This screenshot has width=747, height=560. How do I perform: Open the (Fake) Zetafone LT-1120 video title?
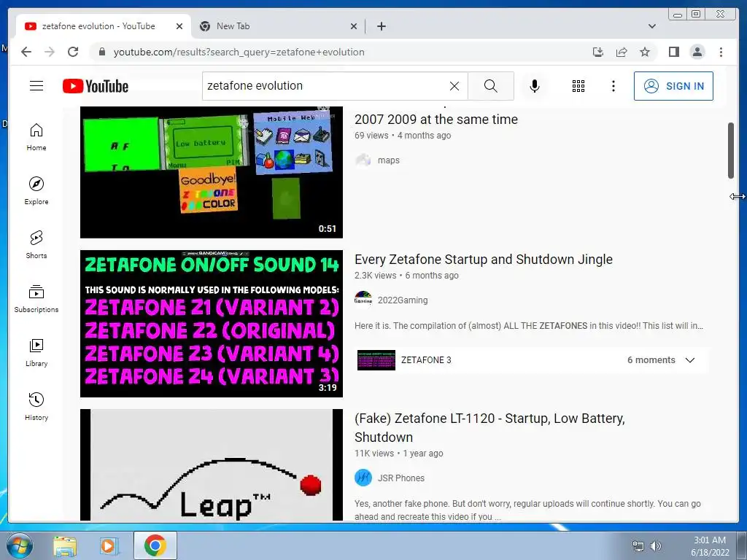point(489,427)
